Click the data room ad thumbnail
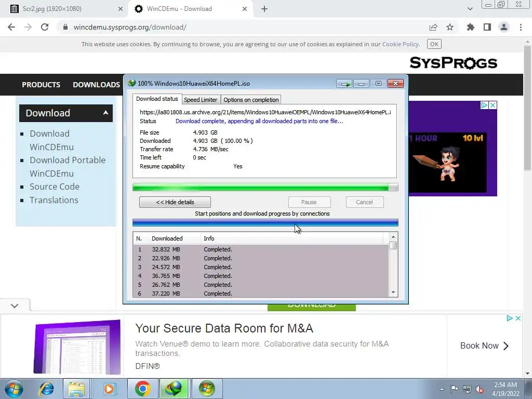Viewport: 532px width, 399px height. (x=77, y=347)
